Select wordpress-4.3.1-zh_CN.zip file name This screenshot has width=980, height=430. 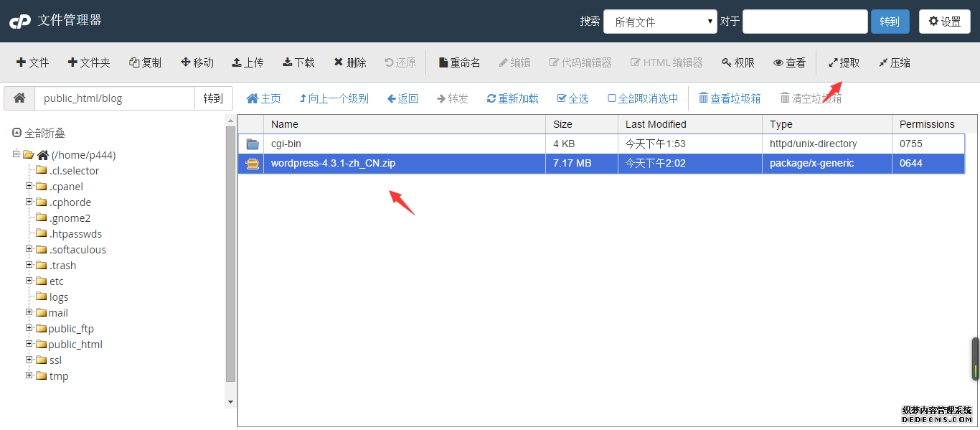point(333,163)
